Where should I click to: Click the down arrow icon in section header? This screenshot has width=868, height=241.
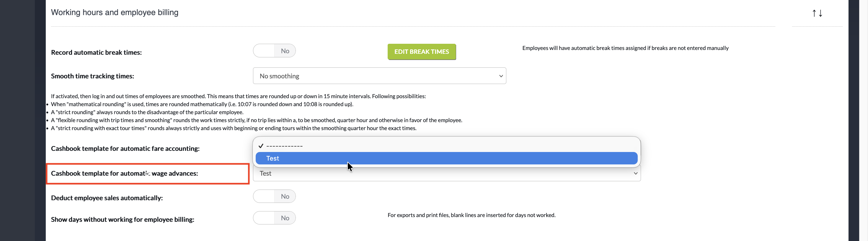pos(820,13)
